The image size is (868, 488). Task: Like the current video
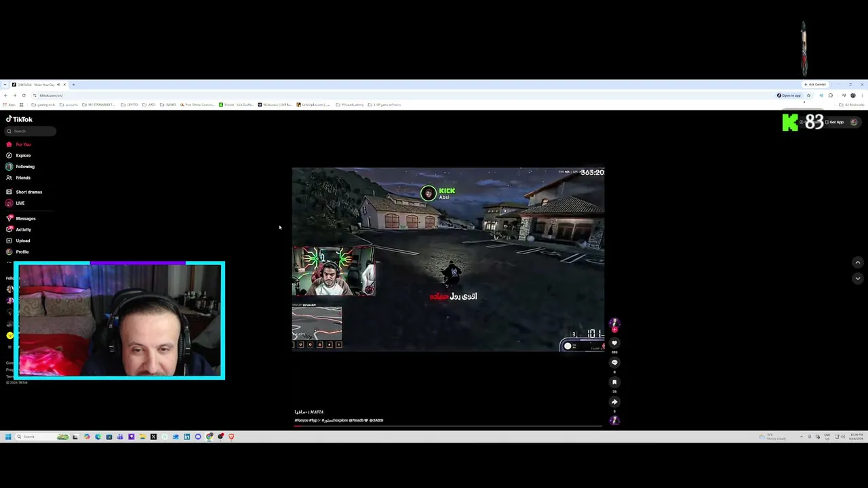614,343
